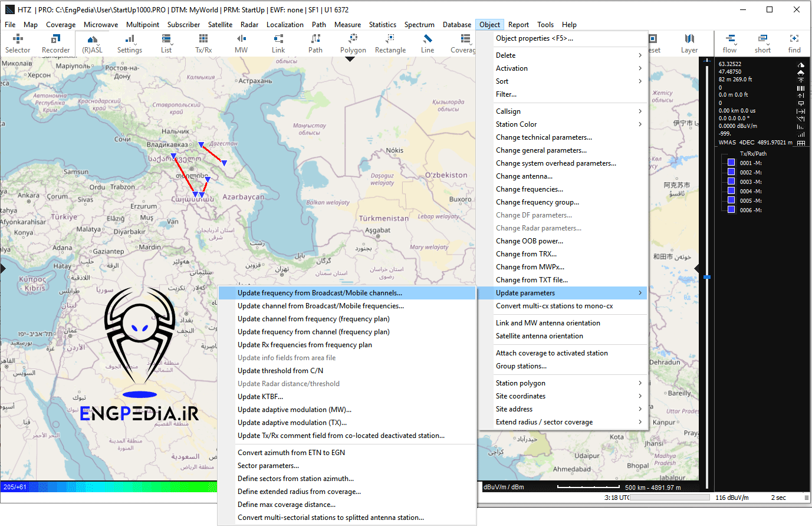Select the Link tool
The width and height of the screenshot is (812, 527).
click(278, 44)
